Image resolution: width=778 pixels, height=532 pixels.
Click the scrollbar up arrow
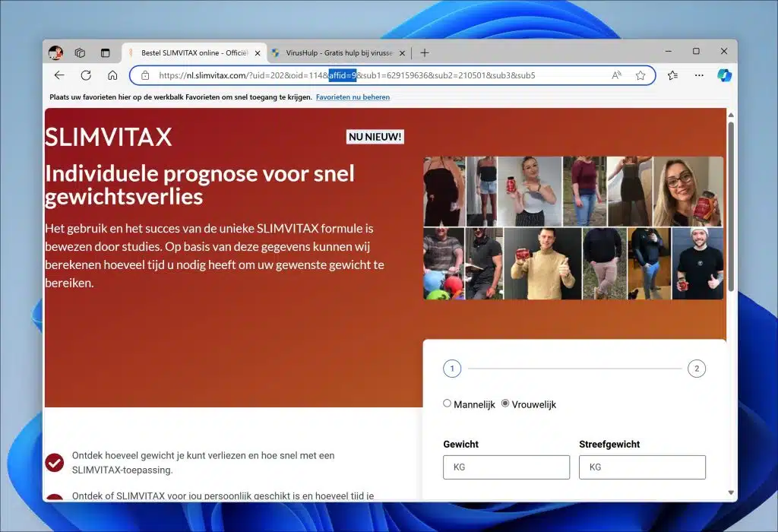coord(731,115)
